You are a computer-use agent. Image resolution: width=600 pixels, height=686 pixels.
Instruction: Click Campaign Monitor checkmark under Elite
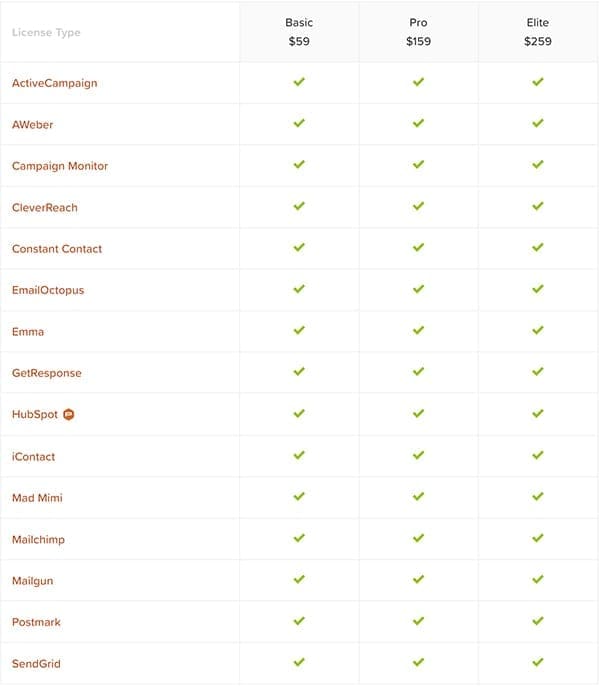coord(538,165)
